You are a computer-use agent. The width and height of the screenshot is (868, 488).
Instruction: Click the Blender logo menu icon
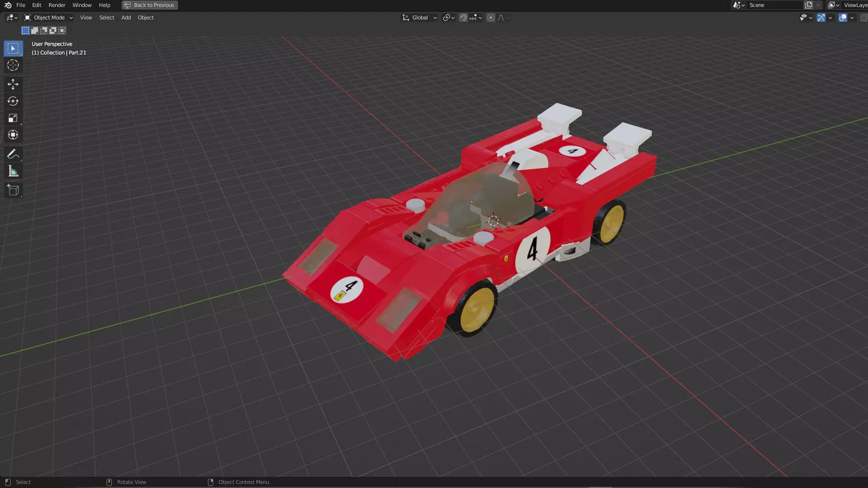8,5
